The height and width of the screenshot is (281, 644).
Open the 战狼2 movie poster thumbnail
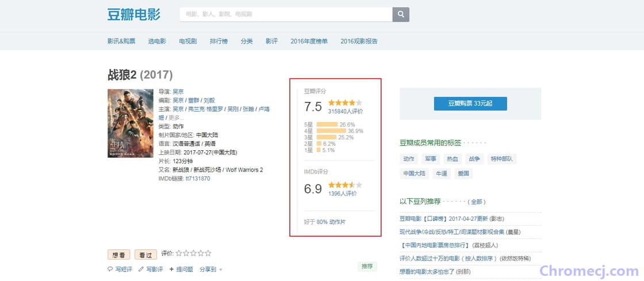tap(130, 123)
